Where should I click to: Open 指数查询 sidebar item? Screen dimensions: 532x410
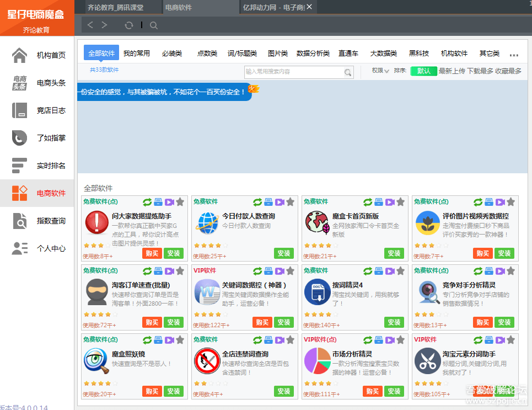[37, 221]
